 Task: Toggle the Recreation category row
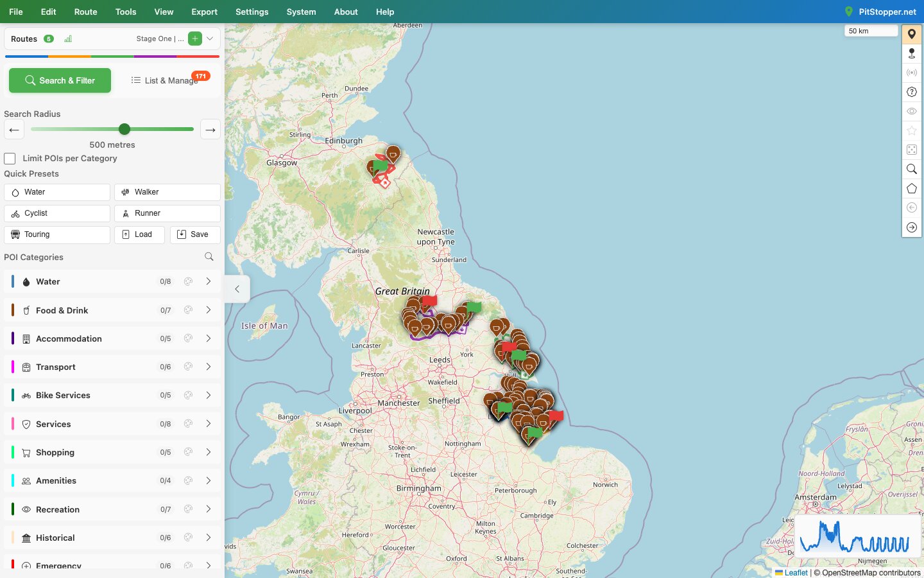(112, 509)
